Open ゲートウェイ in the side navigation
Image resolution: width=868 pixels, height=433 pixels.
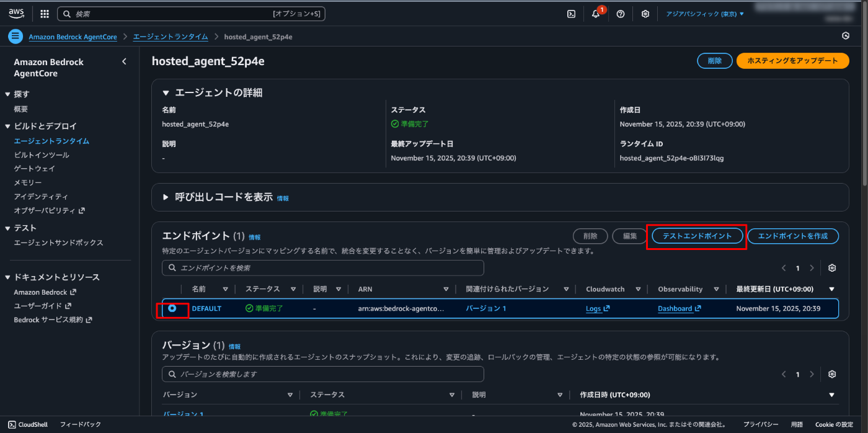coord(35,169)
